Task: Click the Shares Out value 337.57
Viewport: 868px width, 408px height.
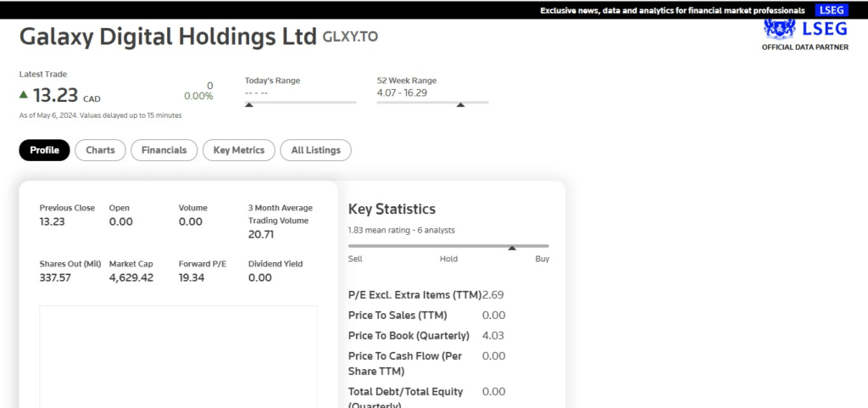Action: pyautogui.click(x=55, y=278)
